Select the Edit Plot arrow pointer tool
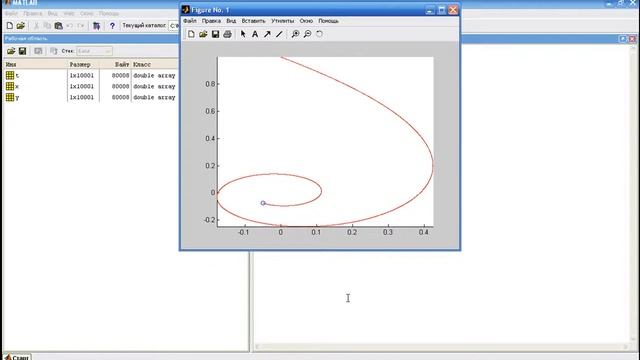This screenshot has height=360, width=640. click(x=243, y=34)
